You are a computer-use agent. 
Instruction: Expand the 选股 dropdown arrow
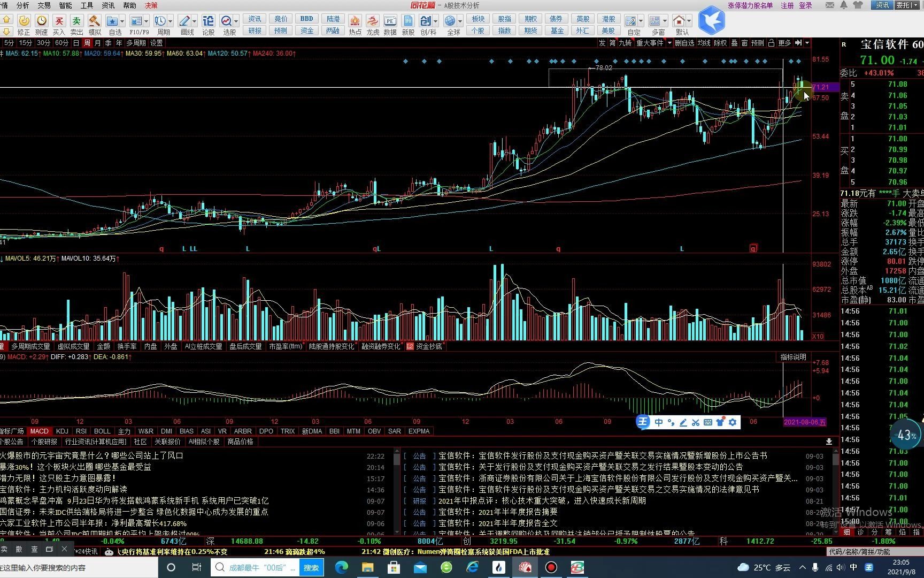236,21
